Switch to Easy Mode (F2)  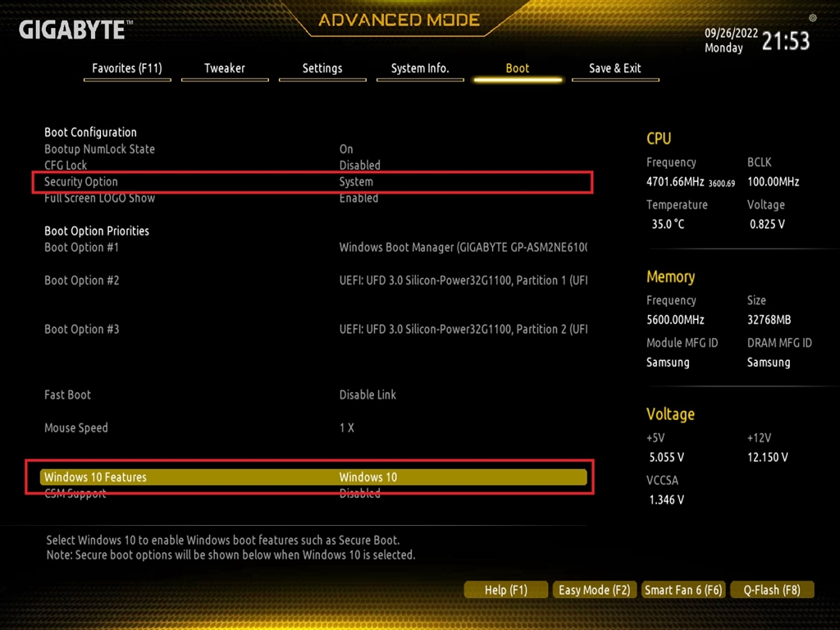point(594,590)
